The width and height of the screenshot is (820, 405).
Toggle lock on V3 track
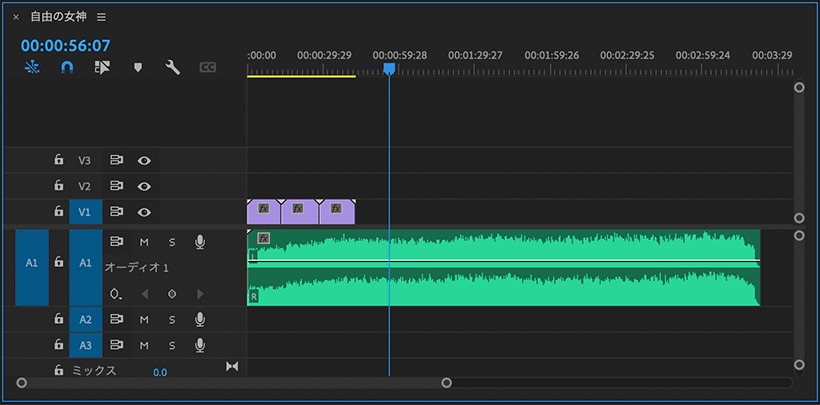click(x=59, y=160)
